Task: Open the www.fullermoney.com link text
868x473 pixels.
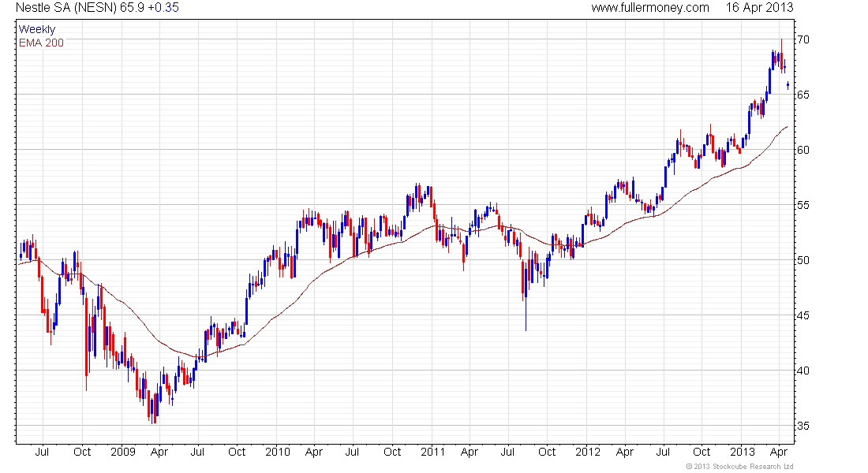Action: pos(650,8)
